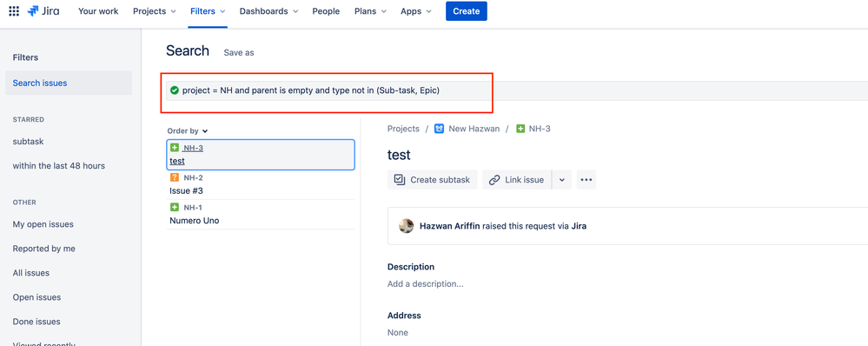
Task: Click Link issue button
Action: click(x=517, y=180)
